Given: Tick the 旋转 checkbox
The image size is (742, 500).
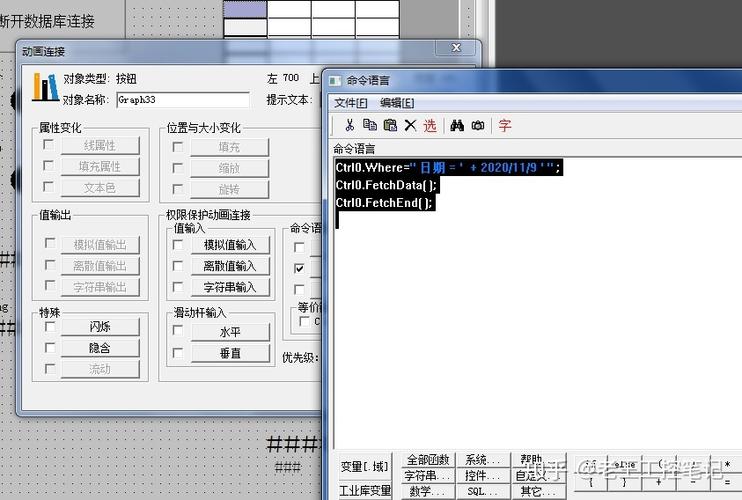Looking at the screenshot, I should [178, 189].
